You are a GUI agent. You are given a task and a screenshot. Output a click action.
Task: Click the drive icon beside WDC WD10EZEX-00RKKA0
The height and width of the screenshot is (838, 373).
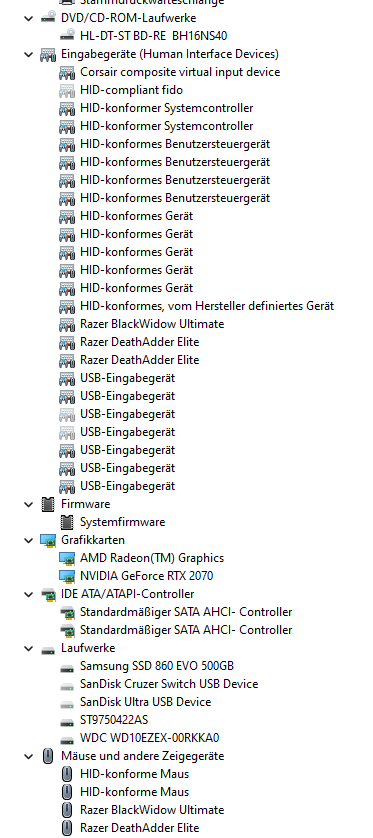pos(67,740)
